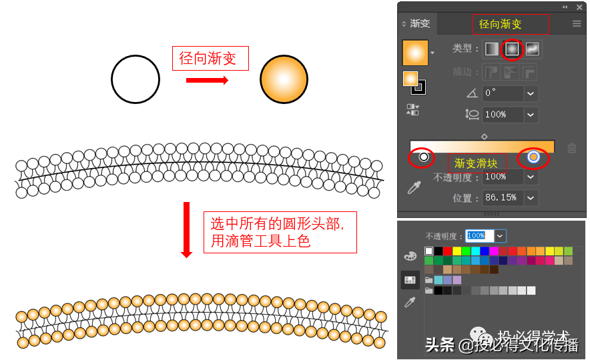Select the linear gradient type icon
This screenshot has width=590, height=364.
pyautogui.click(x=491, y=49)
